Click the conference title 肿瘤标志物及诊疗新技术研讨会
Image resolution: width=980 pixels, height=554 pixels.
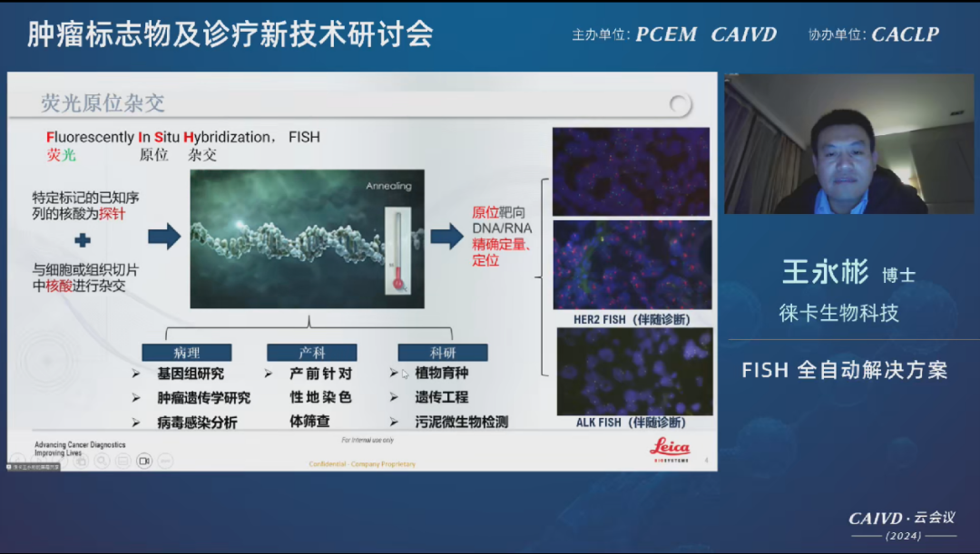click(230, 34)
